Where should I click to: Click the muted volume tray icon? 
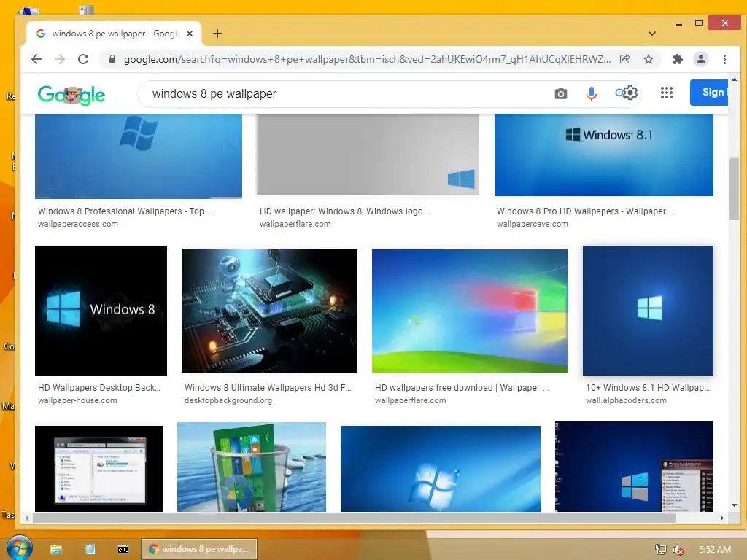(x=678, y=550)
